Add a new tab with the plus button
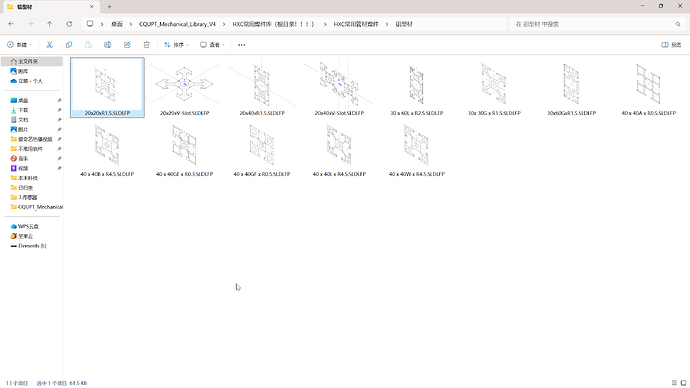 coord(110,7)
